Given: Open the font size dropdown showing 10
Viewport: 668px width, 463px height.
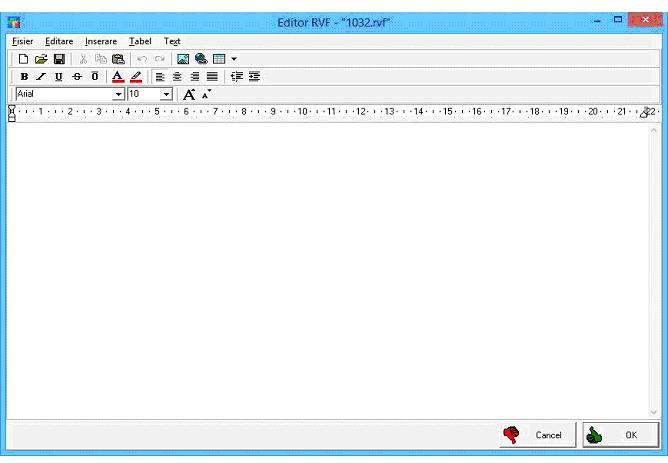Looking at the screenshot, I should coord(167,94).
